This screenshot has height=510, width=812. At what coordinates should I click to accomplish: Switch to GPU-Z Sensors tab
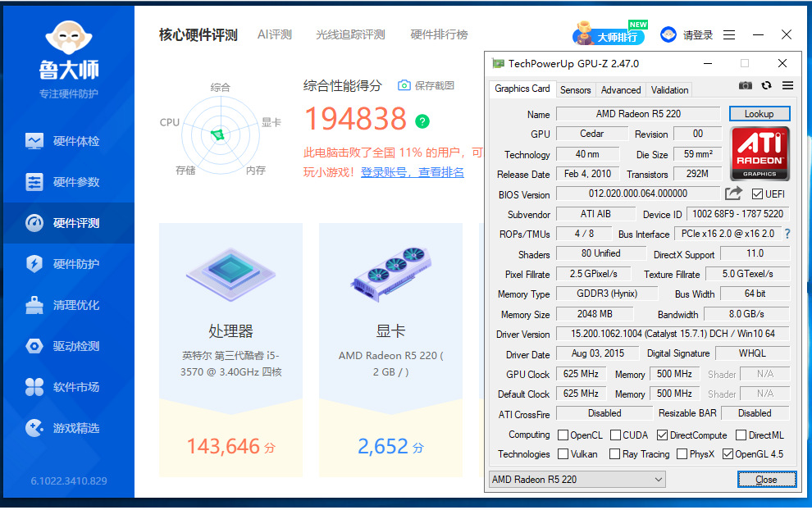pos(575,90)
